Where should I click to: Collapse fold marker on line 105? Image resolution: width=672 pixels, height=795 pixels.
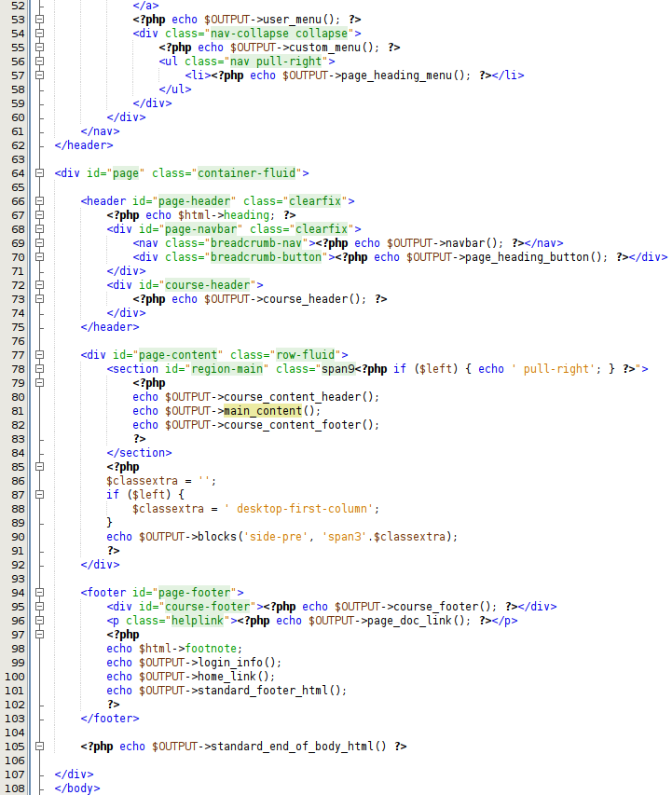pos(39,747)
